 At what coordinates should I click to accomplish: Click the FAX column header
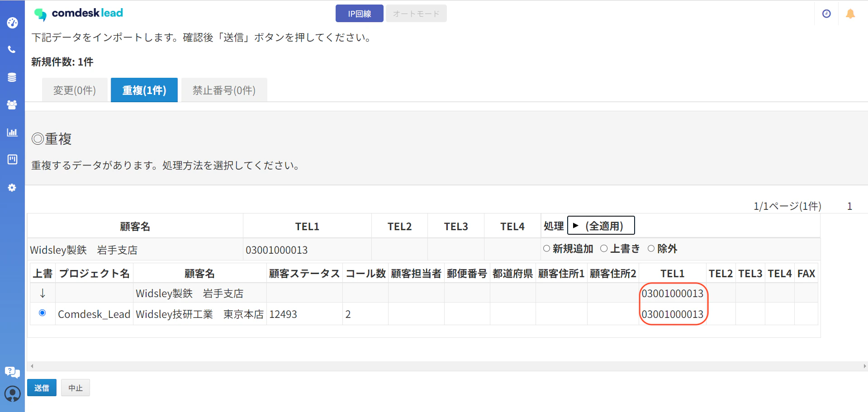806,273
